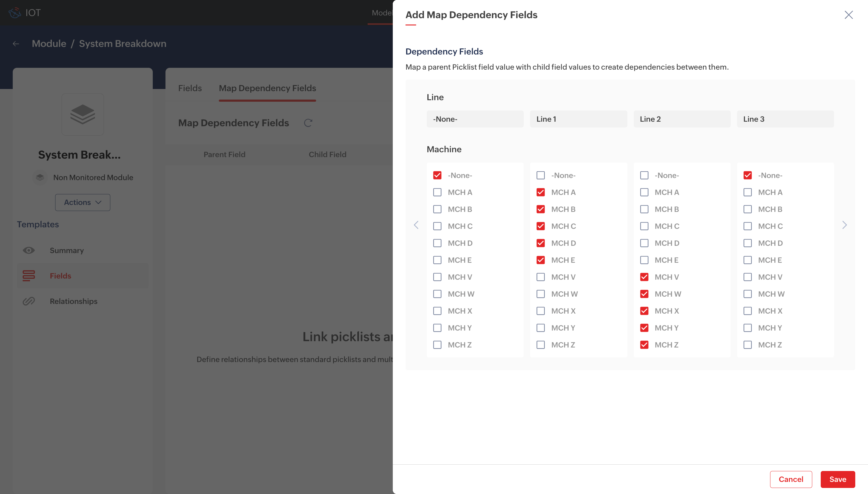
Task: Click the left chevron in the dependency grid
Action: pos(416,225)
